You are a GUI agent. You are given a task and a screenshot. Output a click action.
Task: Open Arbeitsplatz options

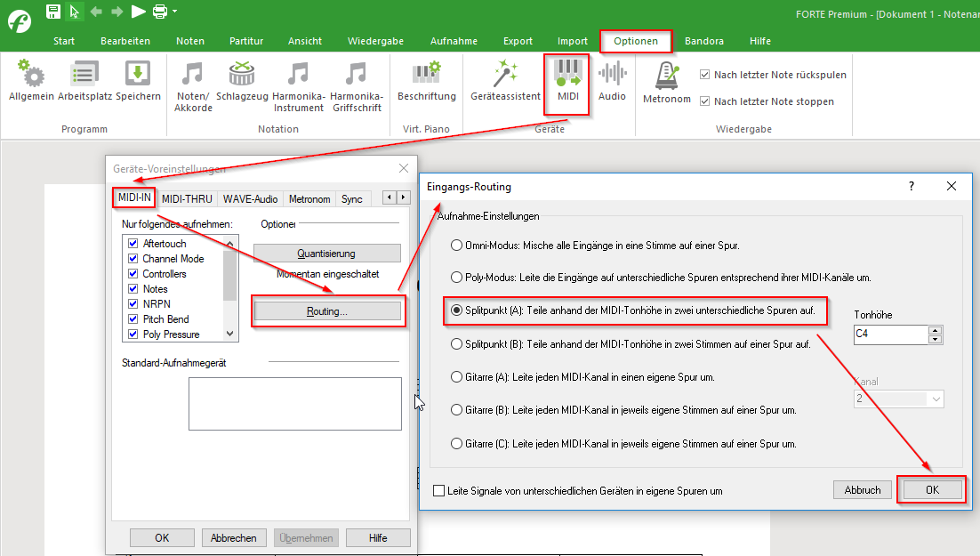tap(84, 80)
